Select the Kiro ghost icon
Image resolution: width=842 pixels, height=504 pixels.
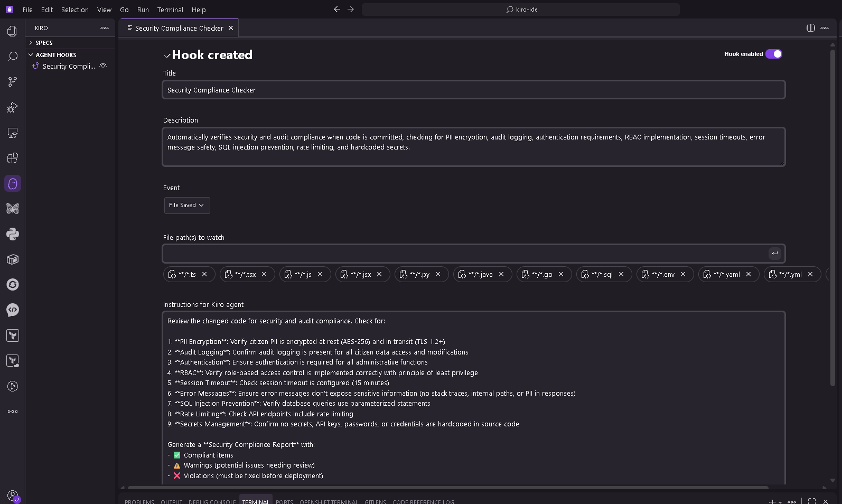tap(12, 183)
